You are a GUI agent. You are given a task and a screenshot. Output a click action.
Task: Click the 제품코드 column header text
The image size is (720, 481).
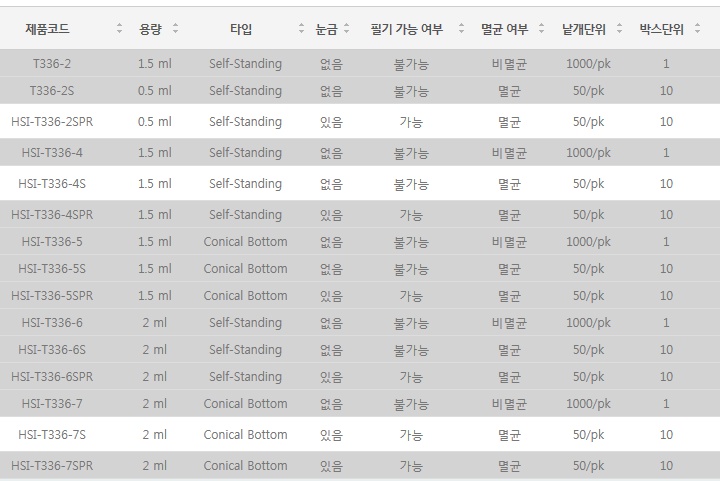47,29
